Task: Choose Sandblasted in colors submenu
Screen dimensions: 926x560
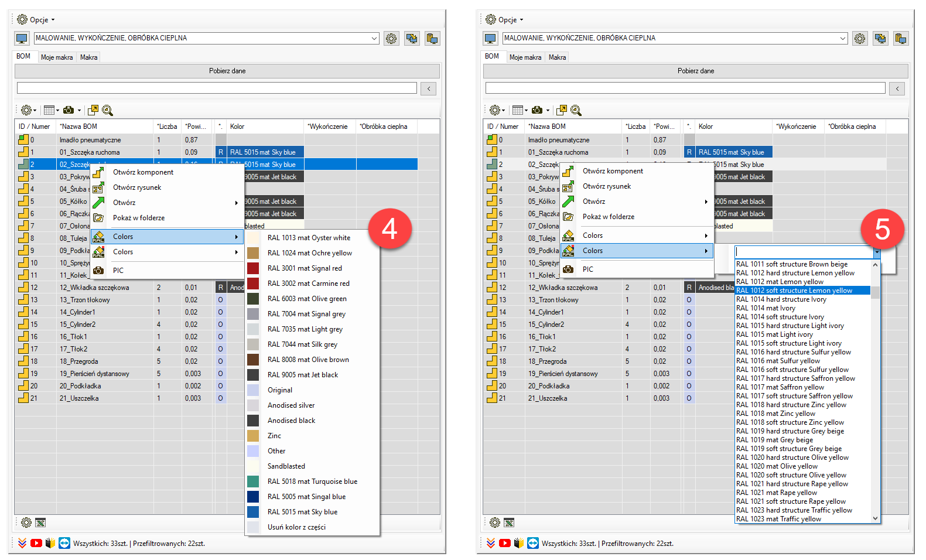Action: 312,466
